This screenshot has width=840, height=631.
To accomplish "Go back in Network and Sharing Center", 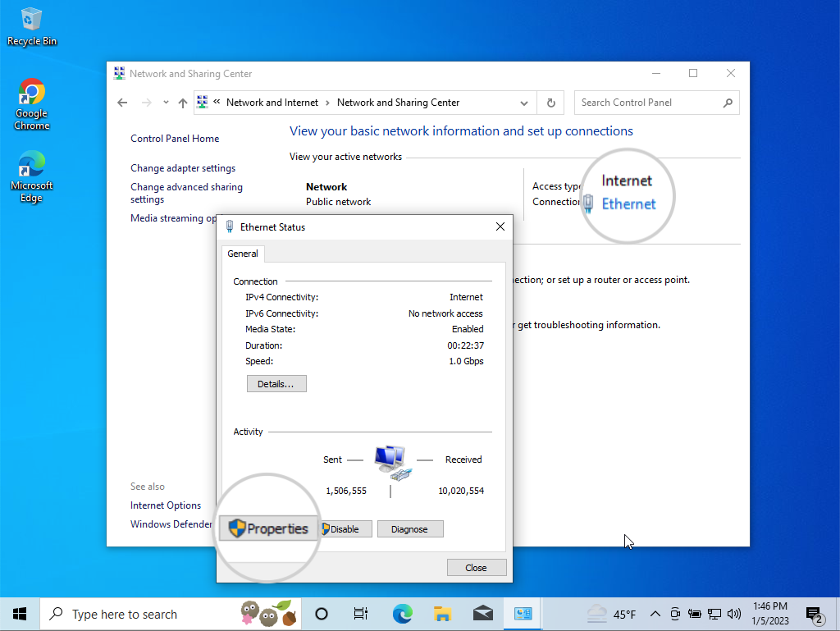I will (x=123, y=103).
